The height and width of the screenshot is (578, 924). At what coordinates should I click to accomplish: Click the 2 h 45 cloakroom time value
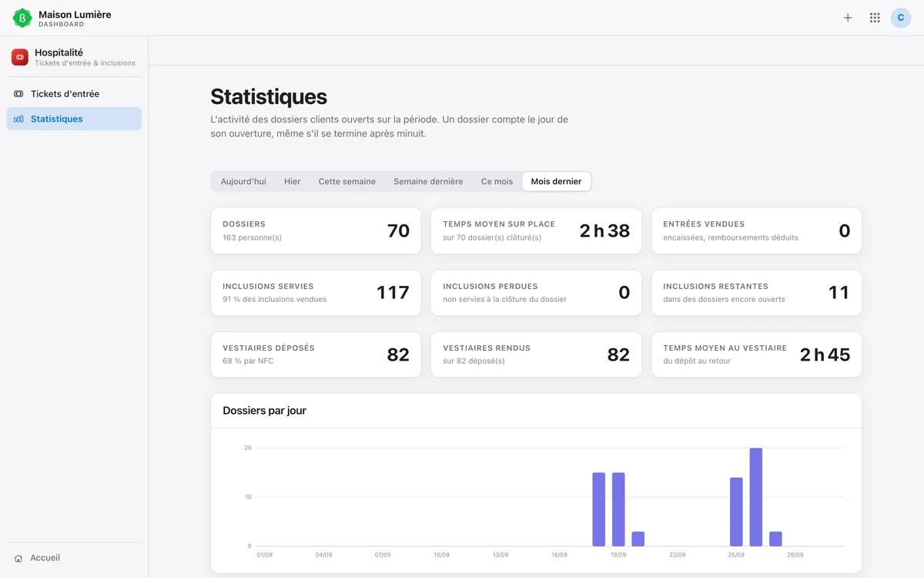click(x=825, y=355)
